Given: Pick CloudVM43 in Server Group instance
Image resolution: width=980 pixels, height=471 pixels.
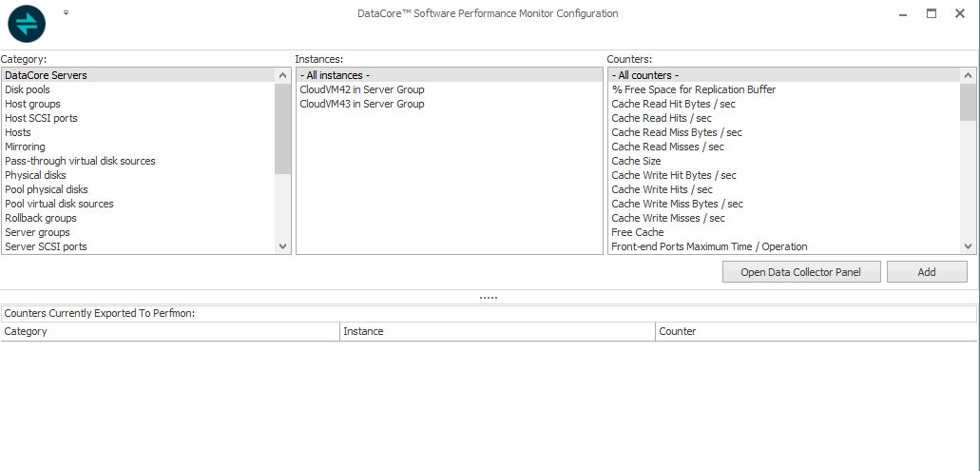Looking at the screenshot, I should click(x=361, y=104).
